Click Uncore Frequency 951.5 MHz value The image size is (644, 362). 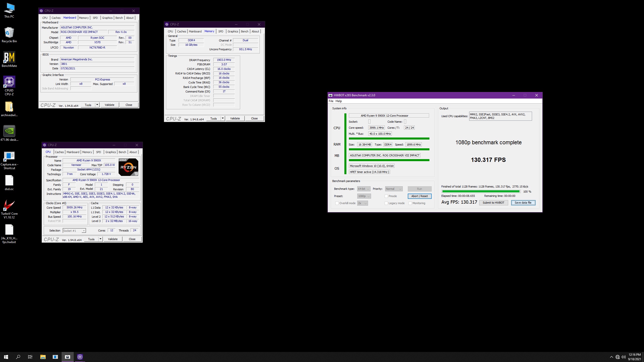click(246, 49)
